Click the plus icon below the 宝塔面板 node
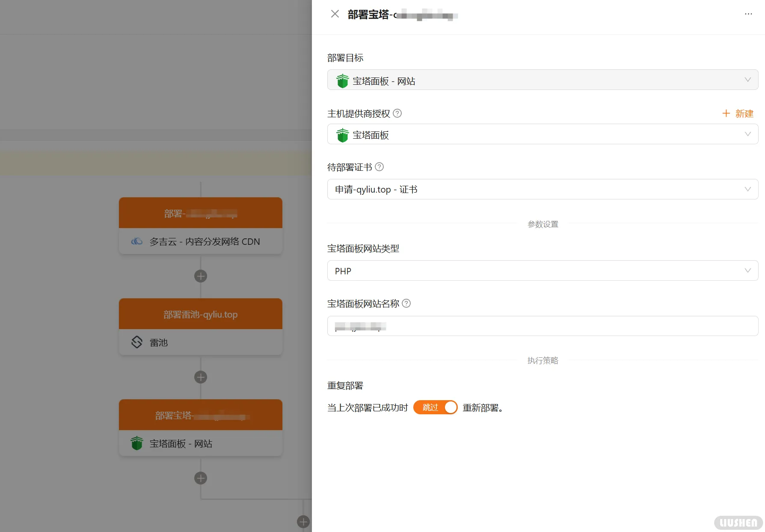Screen dimensions: 765x532 coord(200,478)
